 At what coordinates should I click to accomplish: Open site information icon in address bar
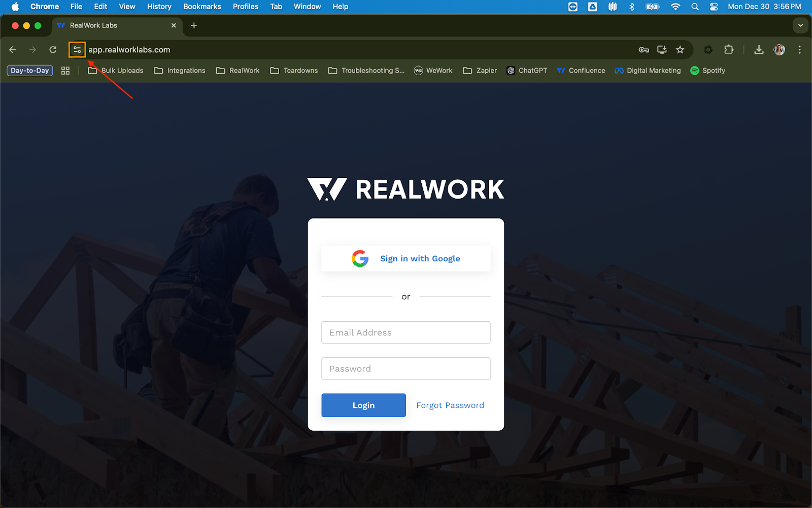77,50
